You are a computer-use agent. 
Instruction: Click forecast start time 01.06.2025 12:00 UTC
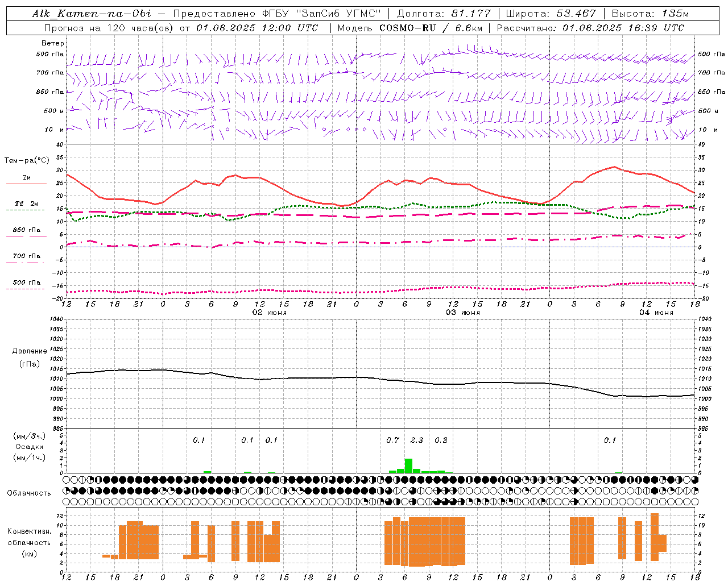coord(257,28)
